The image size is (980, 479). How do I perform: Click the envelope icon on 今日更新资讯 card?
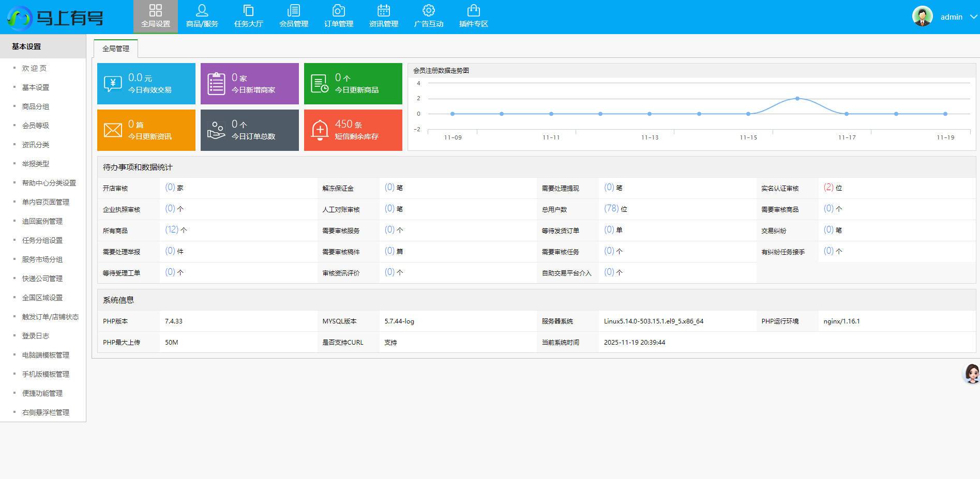tap(113, 129)
